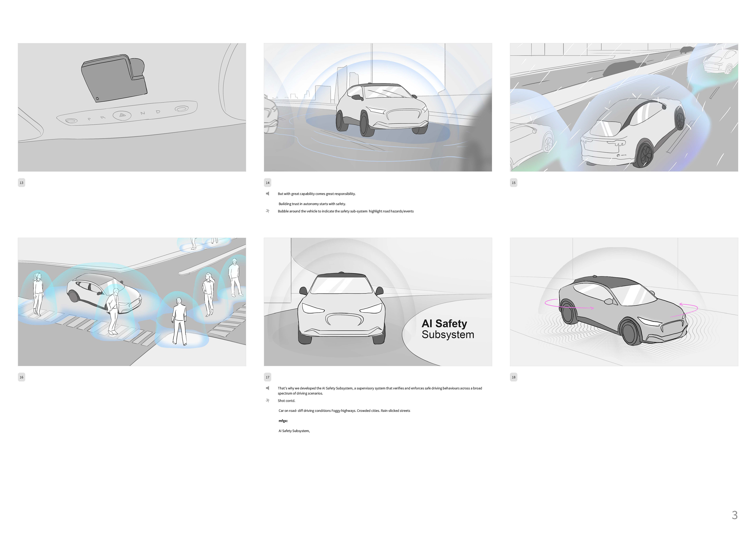Image resolution: width=756 pixels, height=534 pixels.
Task: Open the pedestrian crosswalk storyboard frame 16
Action: 132,302
